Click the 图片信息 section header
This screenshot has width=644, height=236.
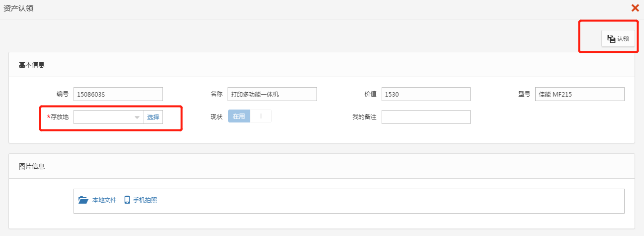[x=32, y=166]
